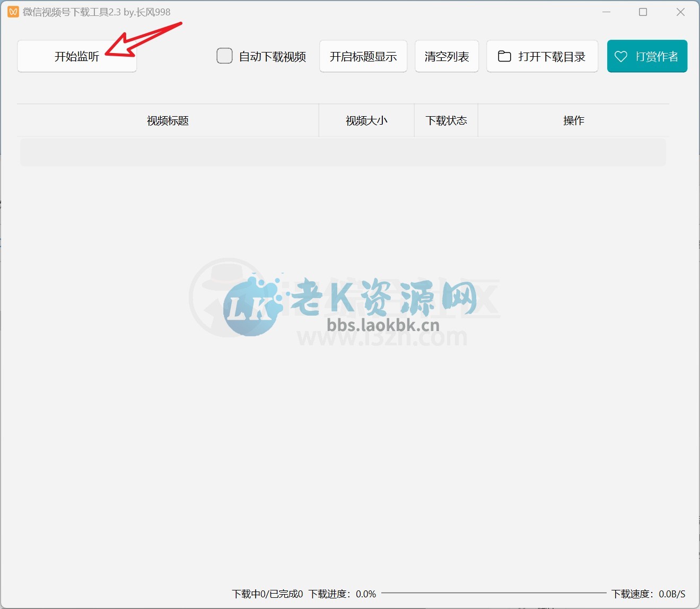Screen dimensions: 700x609
Task: Click the download progress bar
Action: click(x=494, y=593)
